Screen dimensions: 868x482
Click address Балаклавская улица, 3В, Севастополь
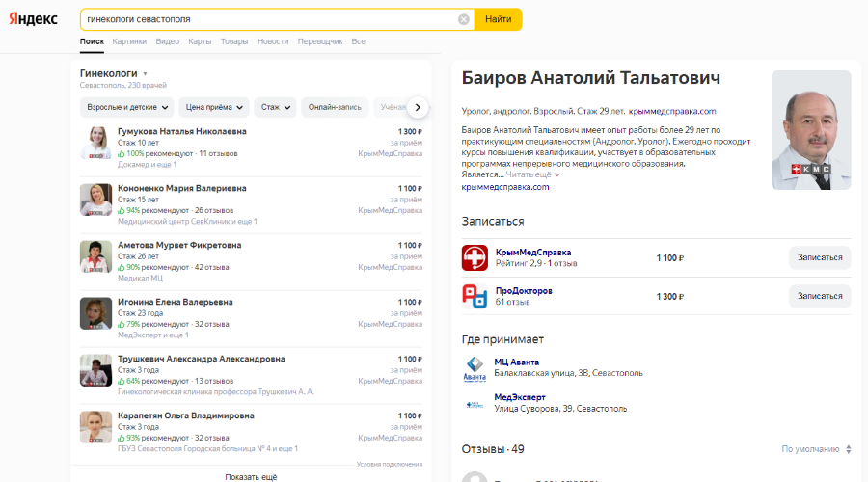[x=568, y=373]
